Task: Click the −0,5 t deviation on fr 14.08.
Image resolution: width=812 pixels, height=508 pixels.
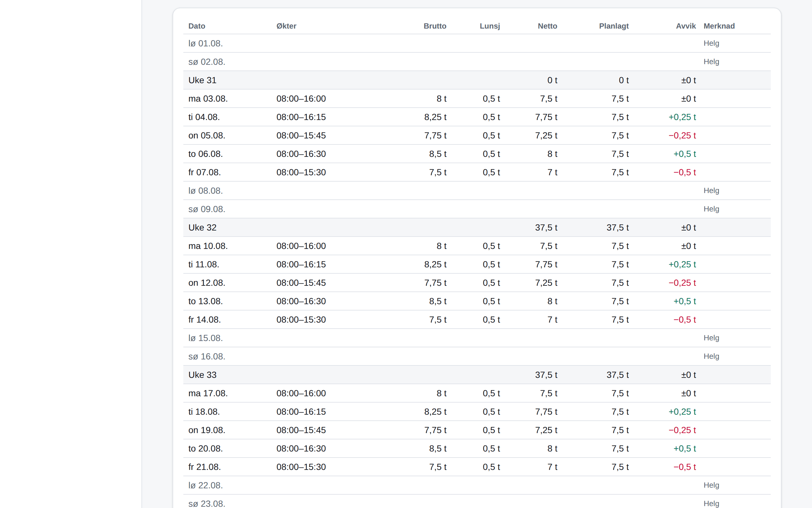Action: (684, 319)
